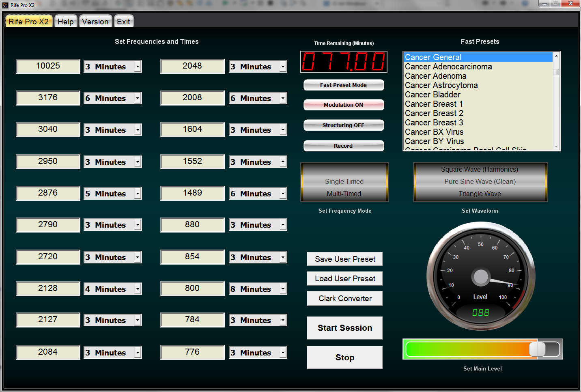
Task: Select Cancer Breast 2 preset
Action: point(478,113)
